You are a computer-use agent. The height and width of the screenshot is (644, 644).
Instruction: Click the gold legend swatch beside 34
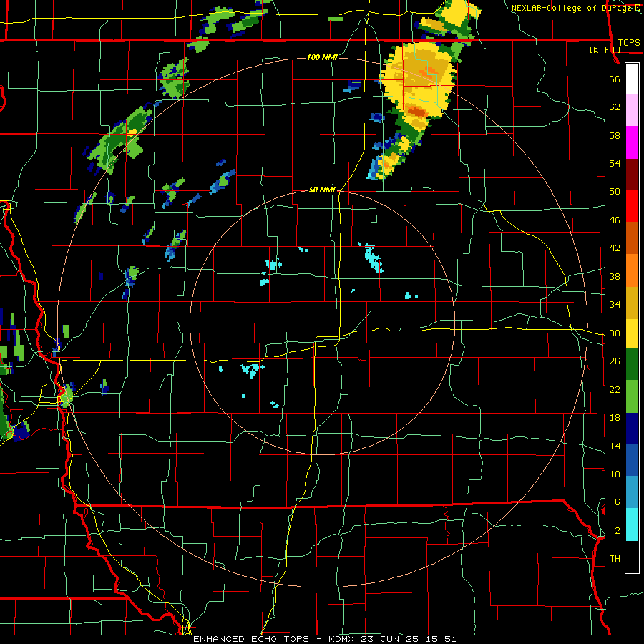(x=632, y=302)
